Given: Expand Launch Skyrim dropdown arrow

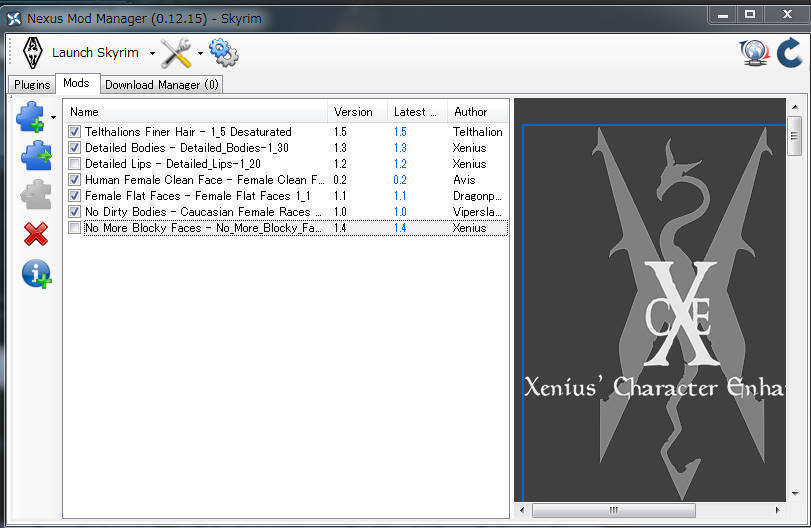Looking at the screenshot, I should [152, 53].
